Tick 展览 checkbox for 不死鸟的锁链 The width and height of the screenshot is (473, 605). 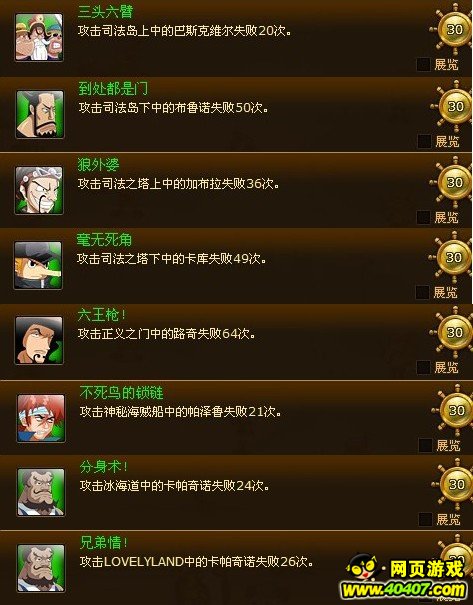pos(425,445)
